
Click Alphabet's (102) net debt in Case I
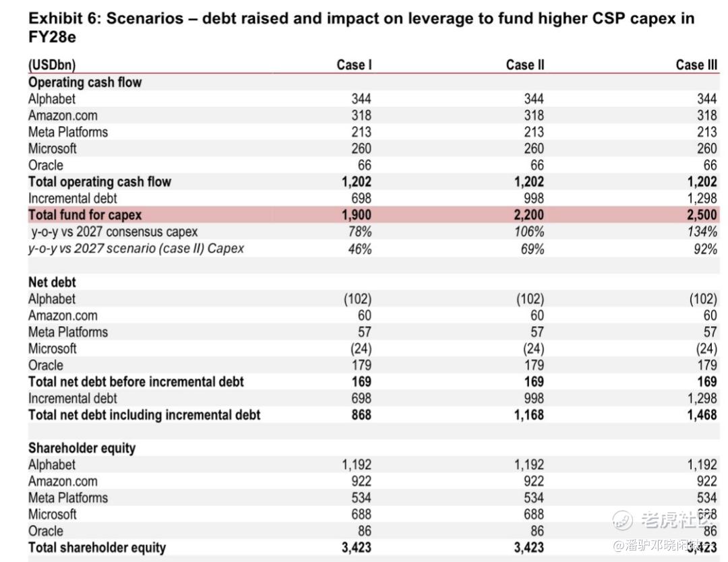(x=357, y=299)
